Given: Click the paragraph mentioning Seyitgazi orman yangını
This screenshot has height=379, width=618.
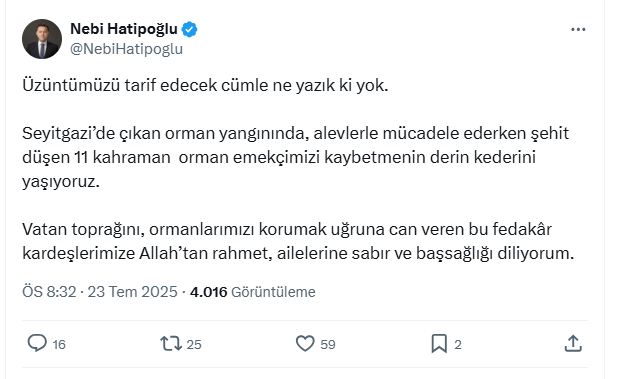Looking at the screenshot, I should [295, 158].
